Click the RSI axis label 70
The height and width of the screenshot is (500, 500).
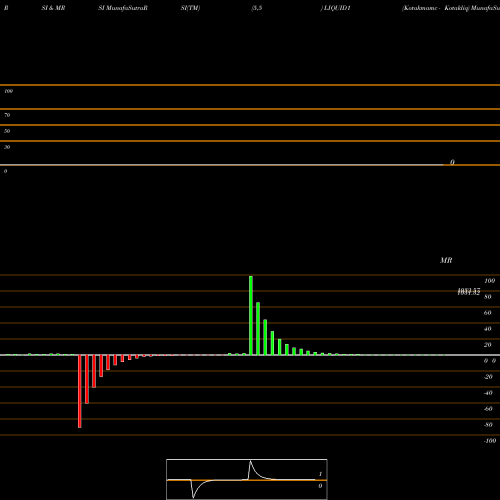pos(7,115)
